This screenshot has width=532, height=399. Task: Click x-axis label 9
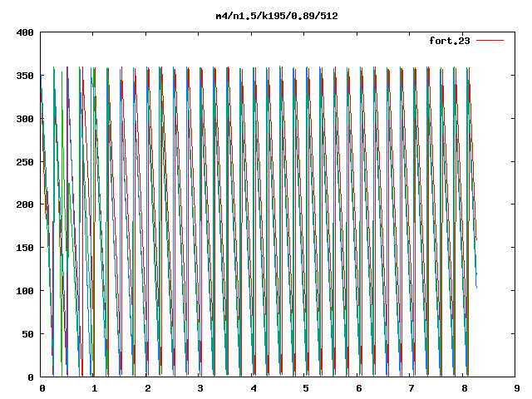517,388
